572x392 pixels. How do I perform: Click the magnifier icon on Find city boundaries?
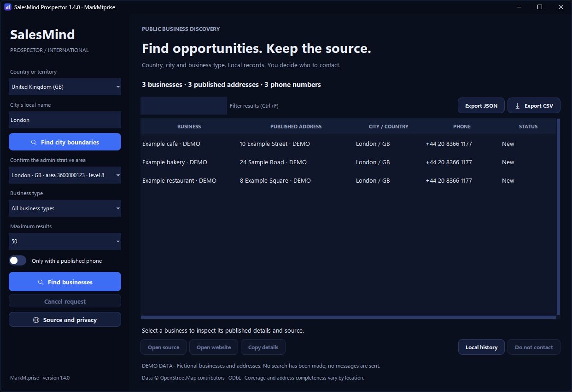[34, 142]
